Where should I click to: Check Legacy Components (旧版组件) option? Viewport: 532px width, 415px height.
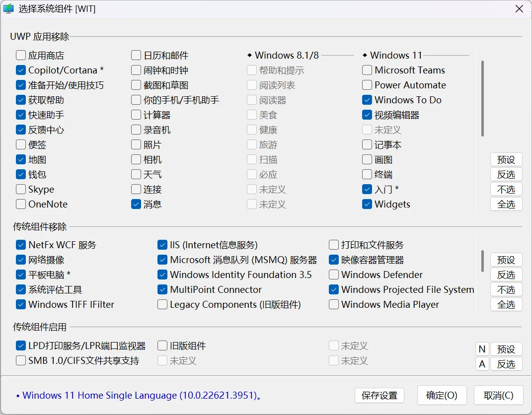point(162,304)
